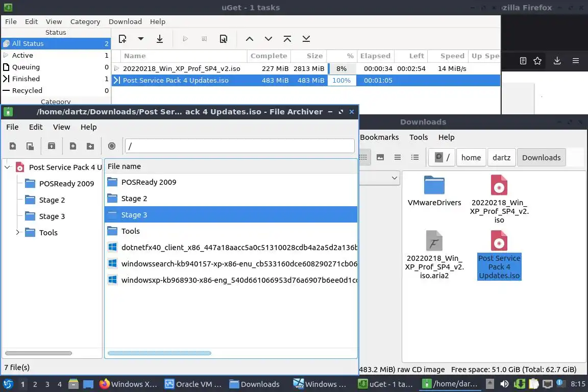Switch Downloads window to compact list view
588x392 pixels.
(x=398, y=158)
